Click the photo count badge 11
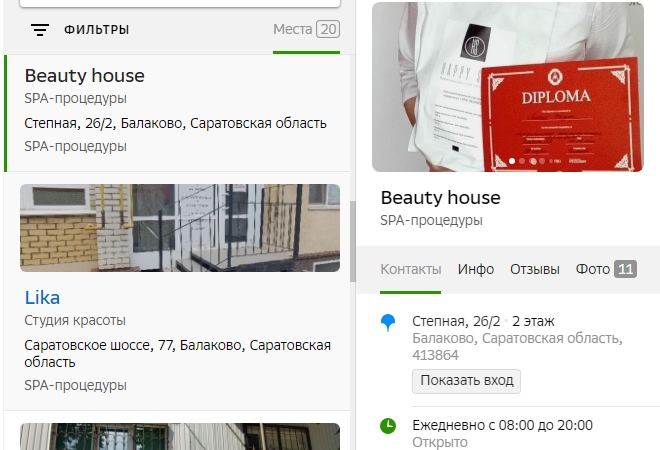 pos(625,269)
